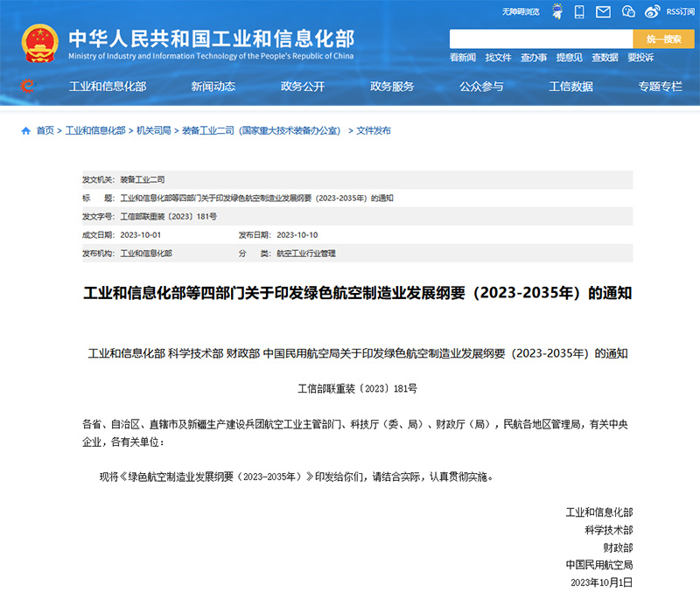Click 文件发布 breadcrumb link
Image resolution: width=700 pixels, height=592 pixels.
[374, 130]
